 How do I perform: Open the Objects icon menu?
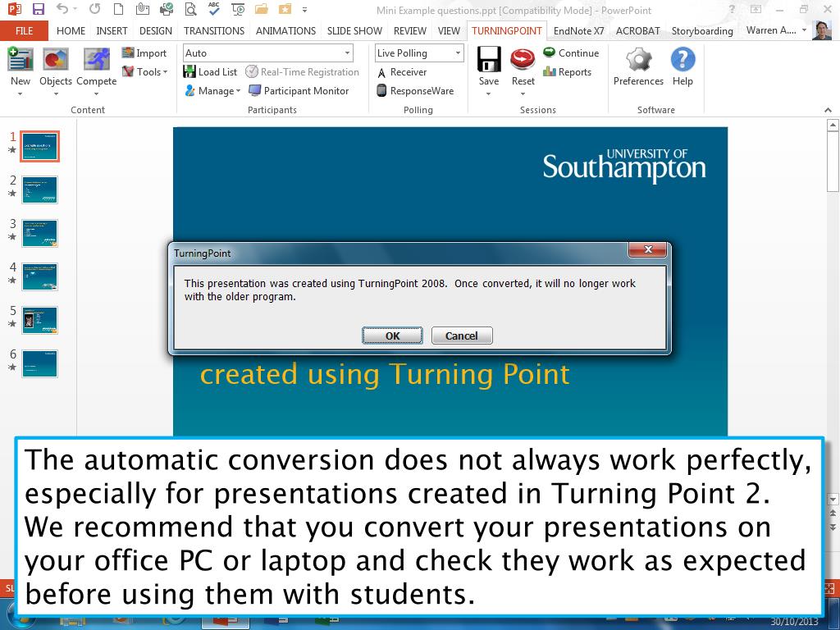pyautogui.click(x=55, y=59)
